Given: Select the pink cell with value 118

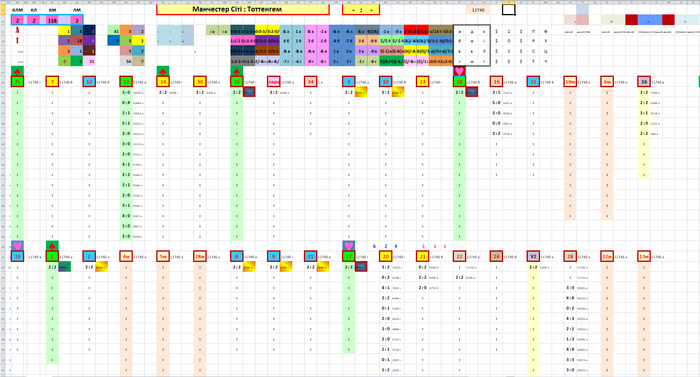Looking at the screenshot, I should [52, 20].
